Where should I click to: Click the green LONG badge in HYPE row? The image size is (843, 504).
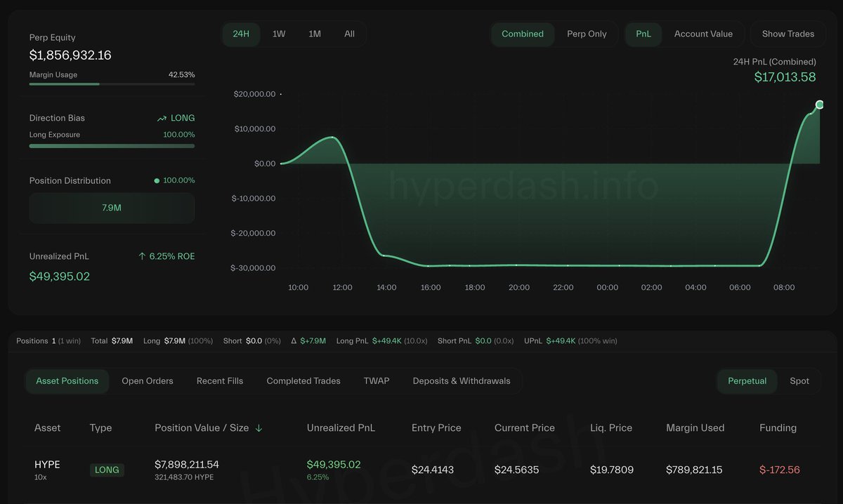tap(107, 470)
